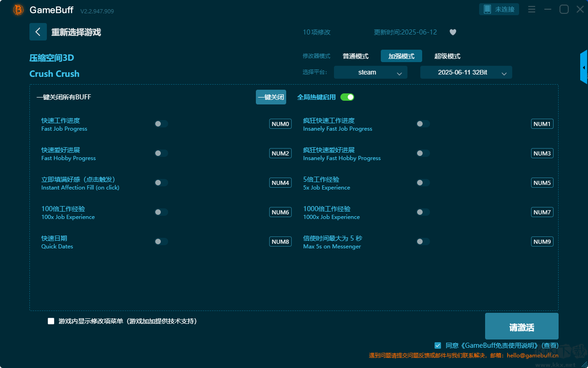Toggle Max 5s on Messenger switch
Screen dimensions: 588x368
[x=423, y=241]
